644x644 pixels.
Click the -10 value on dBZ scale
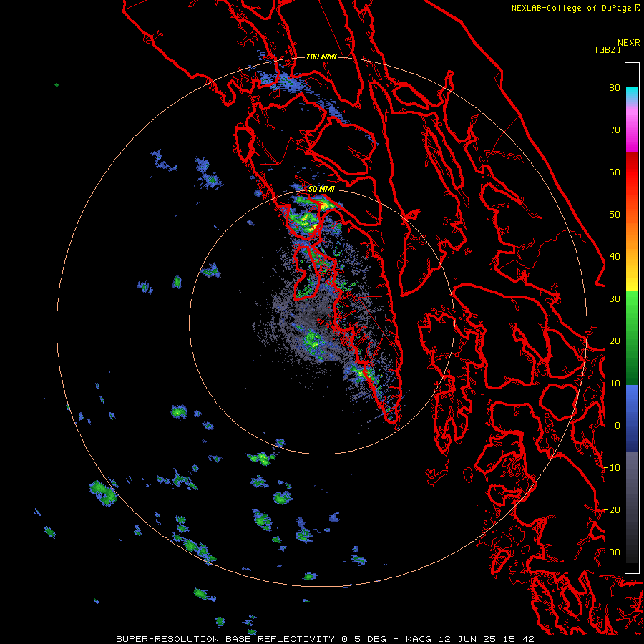point(612,467)
